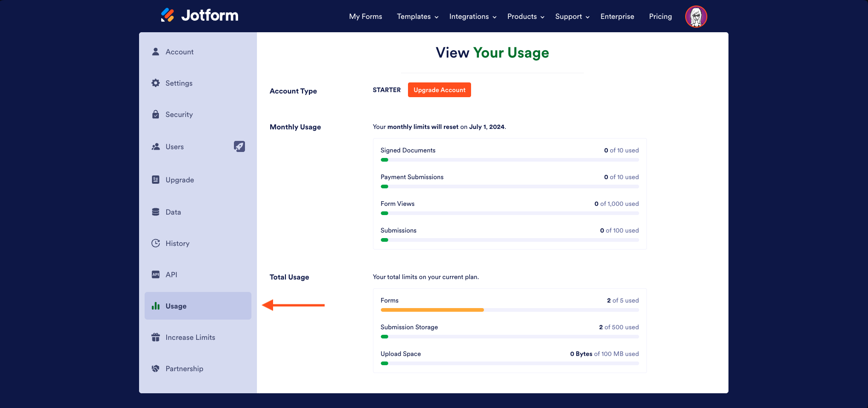Viewport: 868px width, 408px height.
Task: Click the Upgrade Account button
Action: click(439, 90)
